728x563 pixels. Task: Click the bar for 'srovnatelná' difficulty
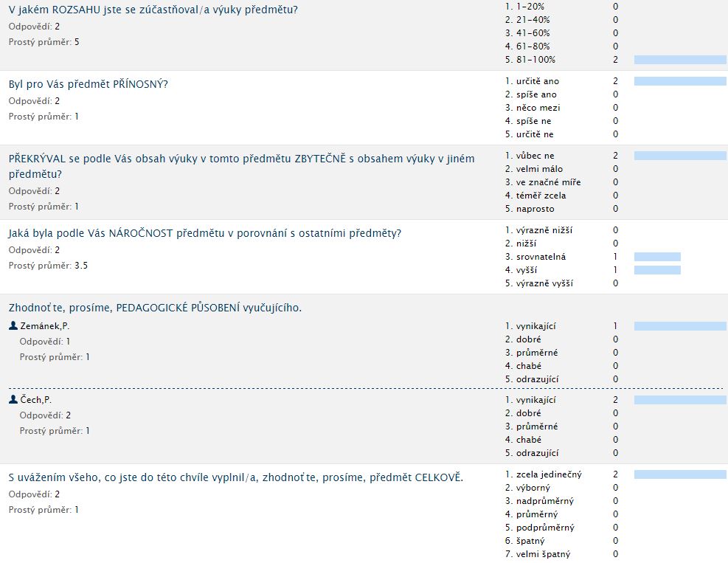[x=656, y=257]
